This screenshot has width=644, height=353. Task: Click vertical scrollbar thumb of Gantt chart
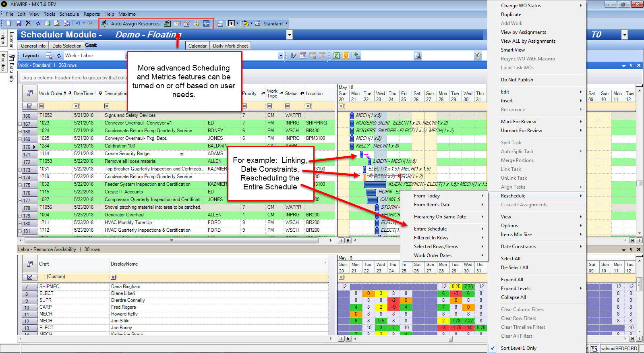point(639,183)
